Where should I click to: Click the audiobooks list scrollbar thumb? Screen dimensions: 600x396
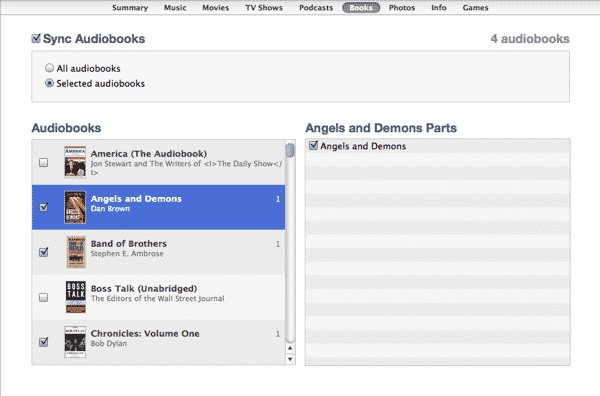(x=290, y=150)
